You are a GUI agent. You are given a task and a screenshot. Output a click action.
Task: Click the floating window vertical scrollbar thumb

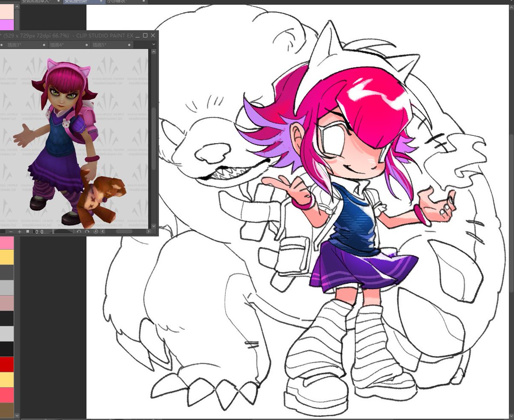point(154,138)
